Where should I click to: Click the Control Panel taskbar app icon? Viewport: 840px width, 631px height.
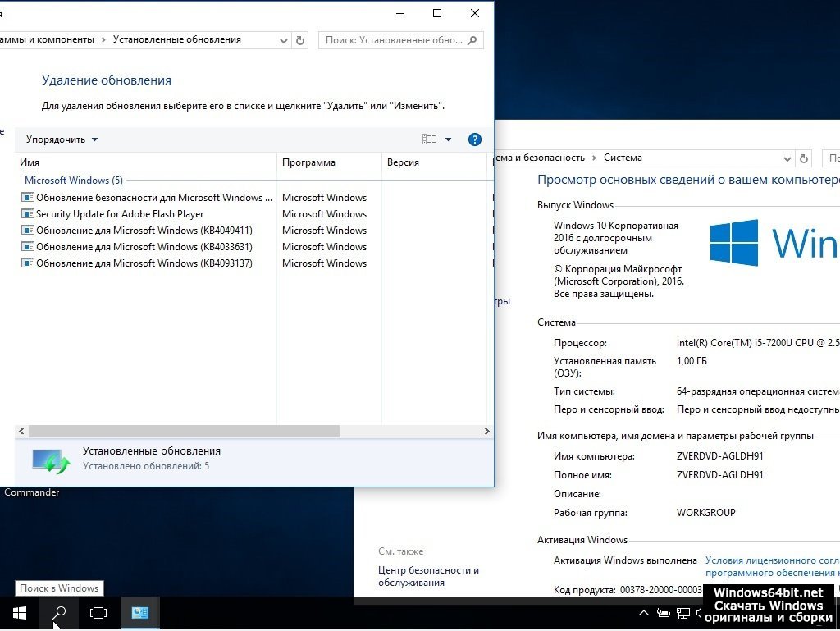point(139,613)
